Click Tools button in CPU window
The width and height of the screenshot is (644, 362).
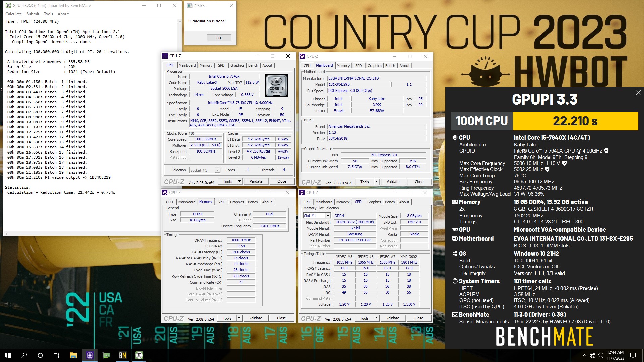pos(227,181)
